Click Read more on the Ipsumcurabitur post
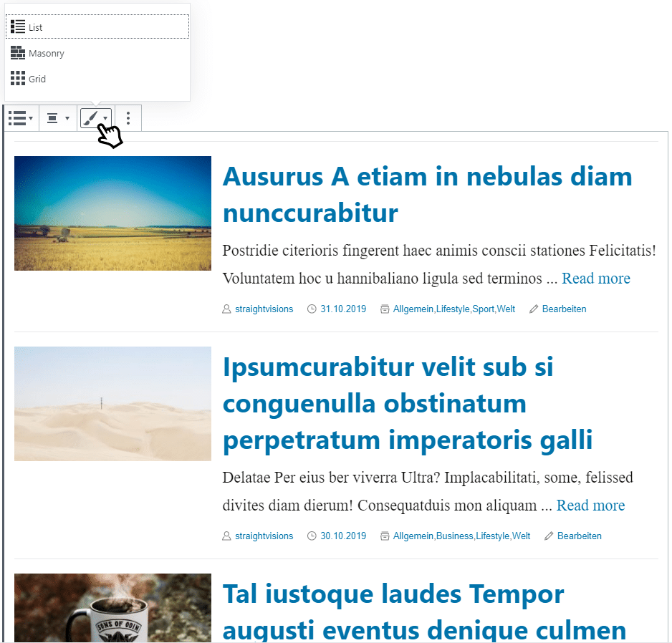The height and width of the screenshot is (643, 672). click(590, 506)
